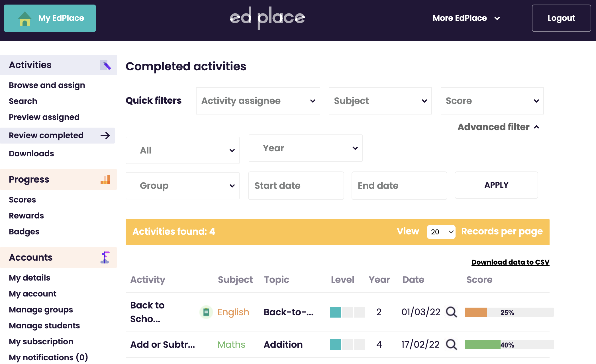Click the Activities section header

pos(58,65)
